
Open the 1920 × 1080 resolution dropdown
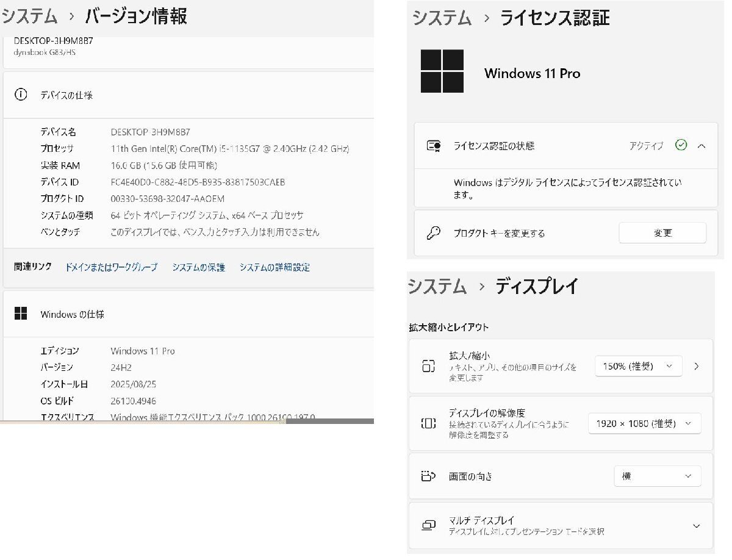(x=644, y=423)
